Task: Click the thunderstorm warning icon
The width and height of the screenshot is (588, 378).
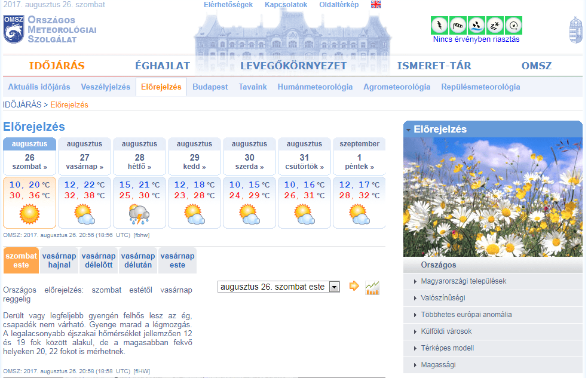Action: (439, 26)
